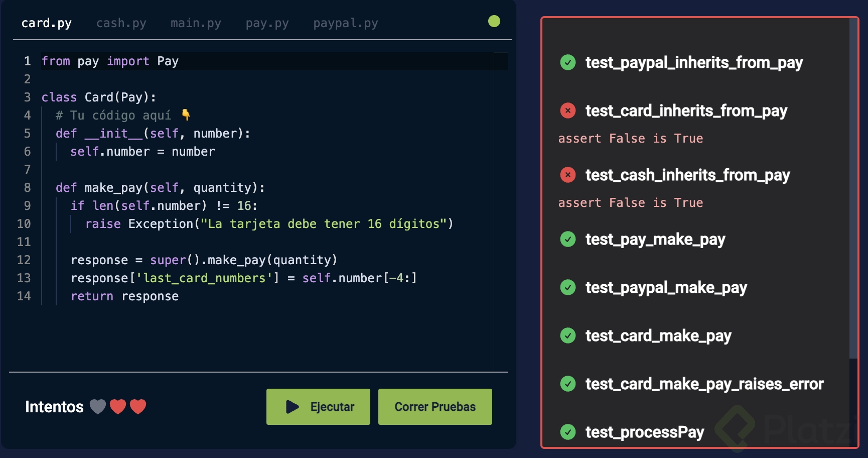The height and width of the screenshot is (458, 868).
Task: Click the last red heart in Intentos
Action: pos(138,406)
